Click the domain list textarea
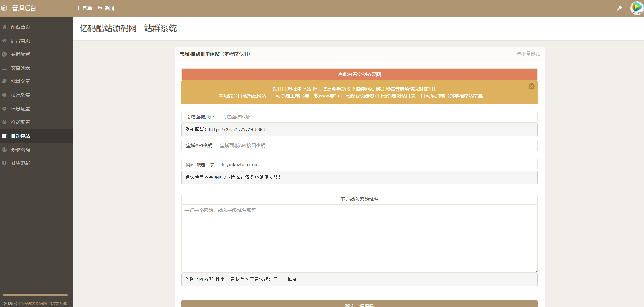644x307 pixels. pos(359,239)
